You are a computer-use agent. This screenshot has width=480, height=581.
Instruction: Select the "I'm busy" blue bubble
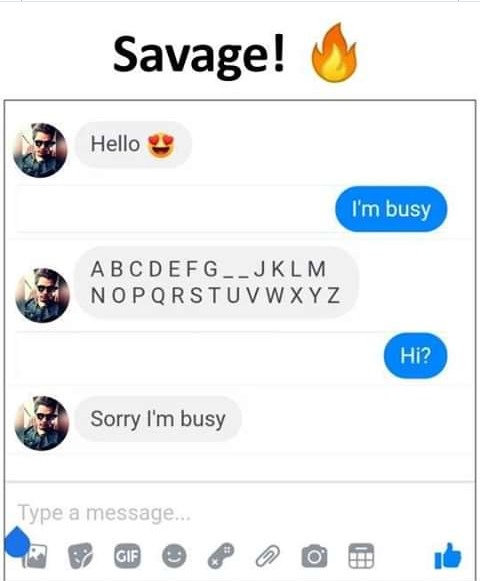pyautogui.click(x=391, y=209)
